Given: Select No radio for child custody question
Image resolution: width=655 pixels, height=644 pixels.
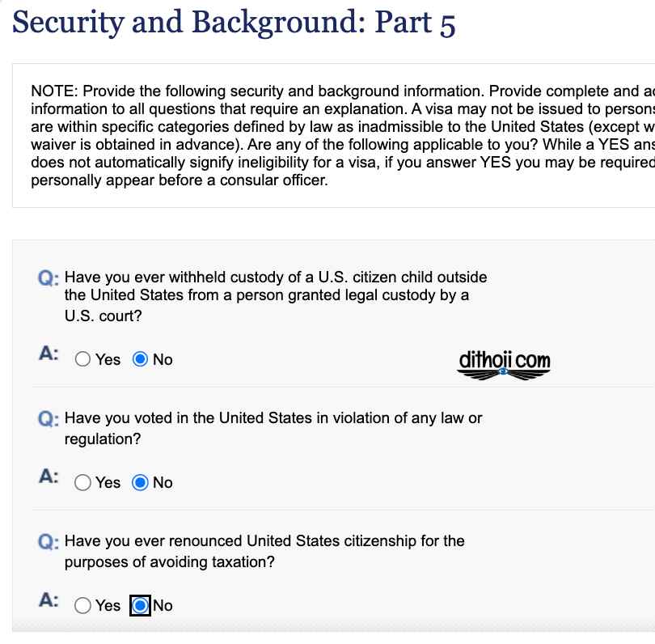Looking at the screenshot, I should click(140, 359).
